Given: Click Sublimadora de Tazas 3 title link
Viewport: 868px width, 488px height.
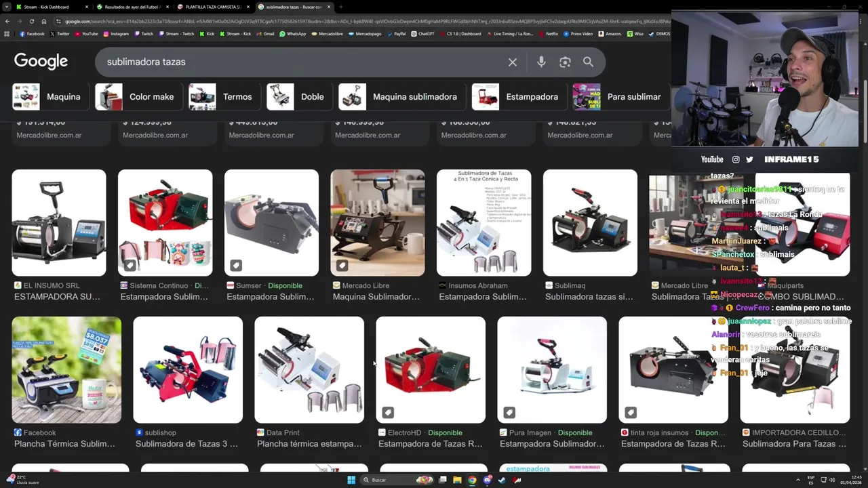Looking at the screenshot, I should point(186,444).
